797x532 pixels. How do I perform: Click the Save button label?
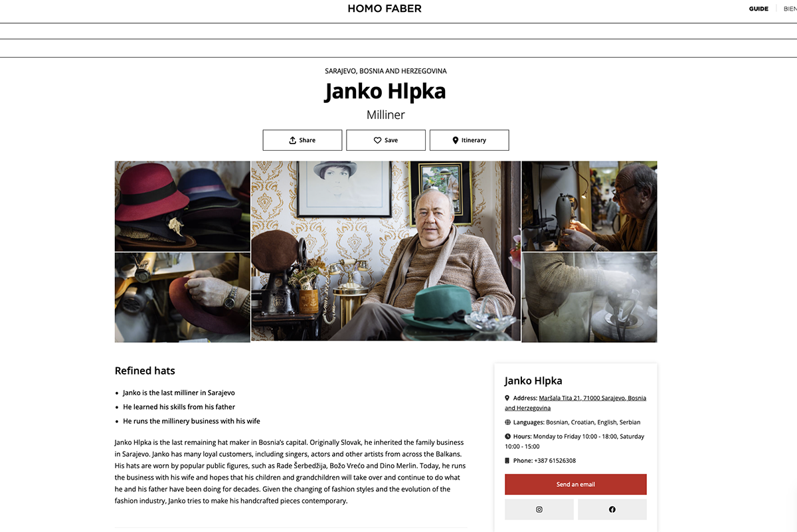391,140
